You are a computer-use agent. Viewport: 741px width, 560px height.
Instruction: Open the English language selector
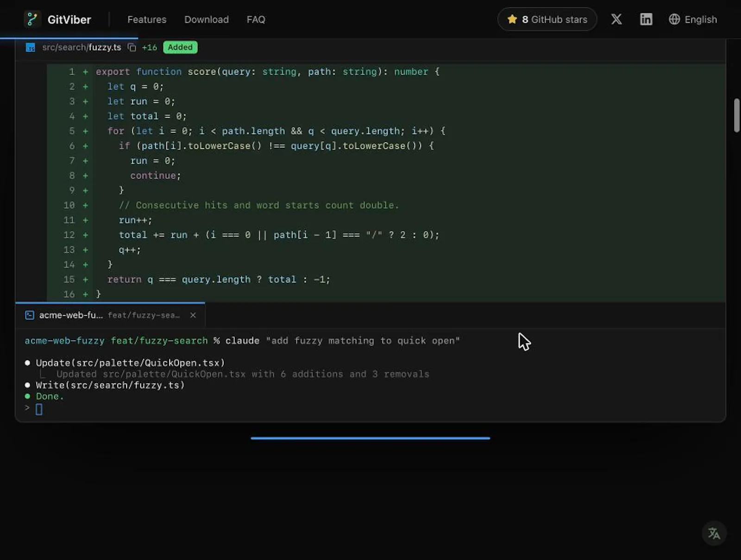tap(693, 19)
